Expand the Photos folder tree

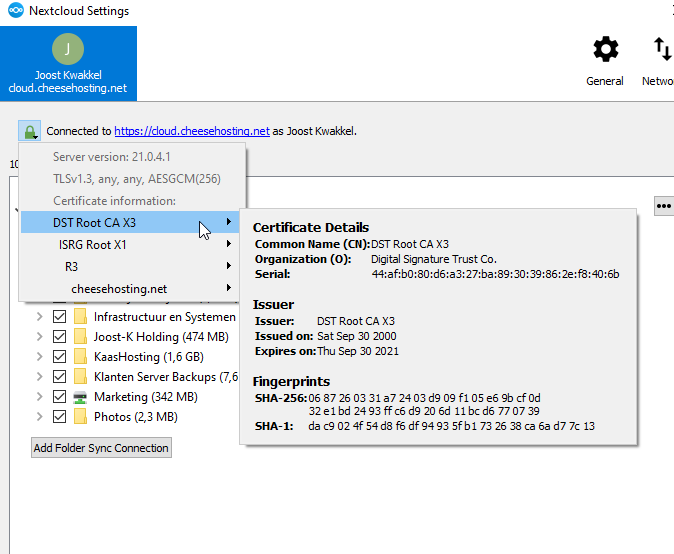pyautogui.click(x=39, y=417)
